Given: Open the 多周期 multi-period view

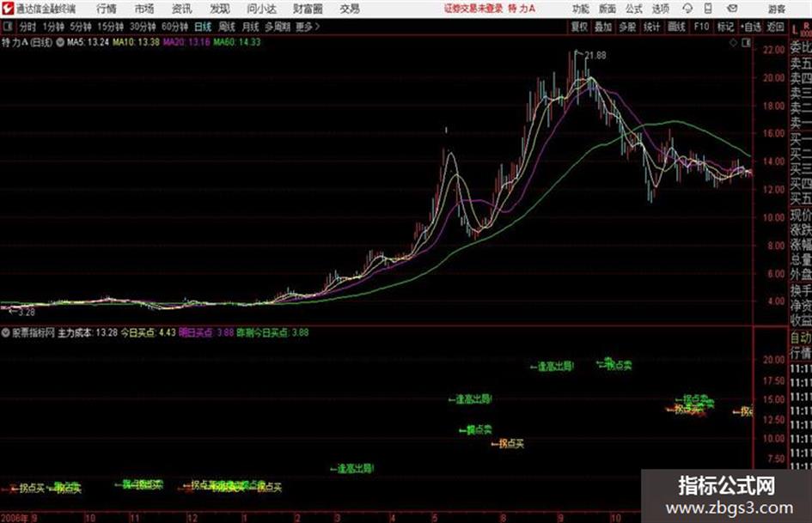Looking at the screenshot, I should (x=278, y=27).
